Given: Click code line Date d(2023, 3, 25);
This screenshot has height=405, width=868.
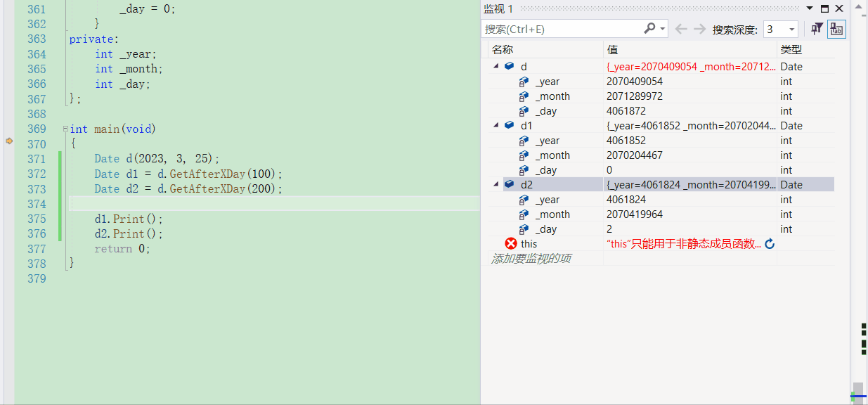Looking at the screenshot, I should coord(157,159).
